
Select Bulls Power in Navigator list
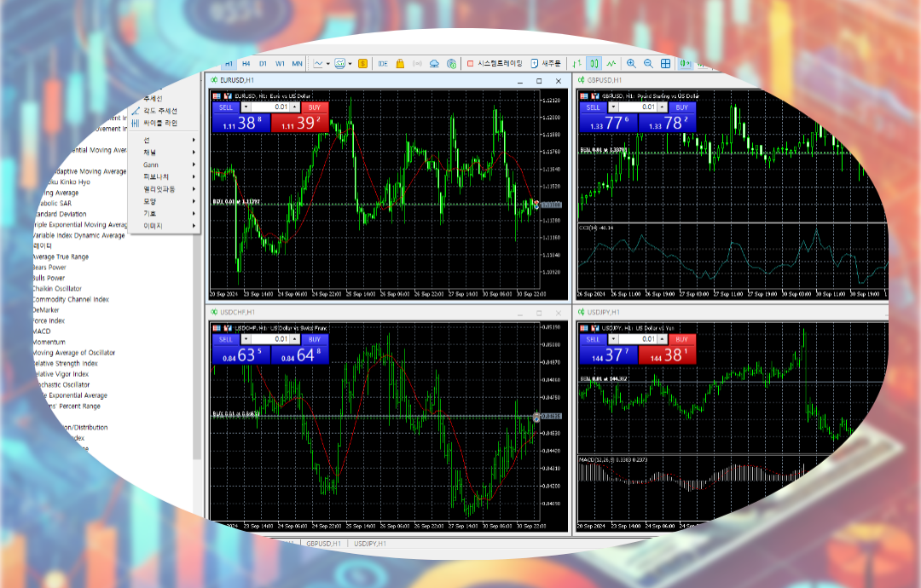[49, 278]
